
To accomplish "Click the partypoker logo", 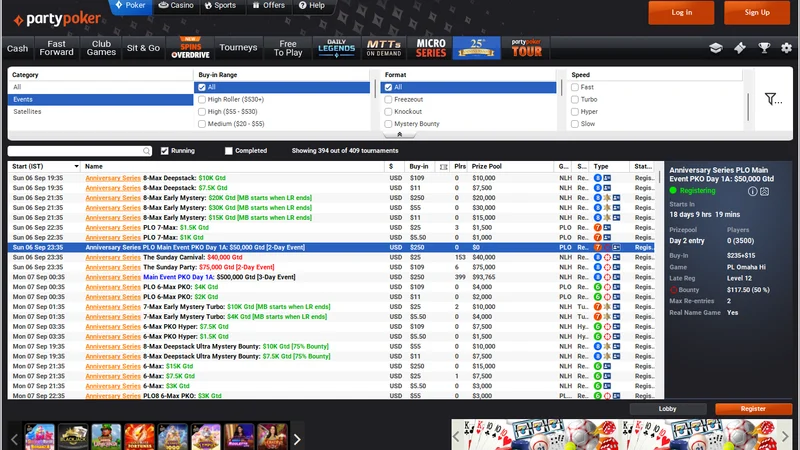I will click(57, 19).
